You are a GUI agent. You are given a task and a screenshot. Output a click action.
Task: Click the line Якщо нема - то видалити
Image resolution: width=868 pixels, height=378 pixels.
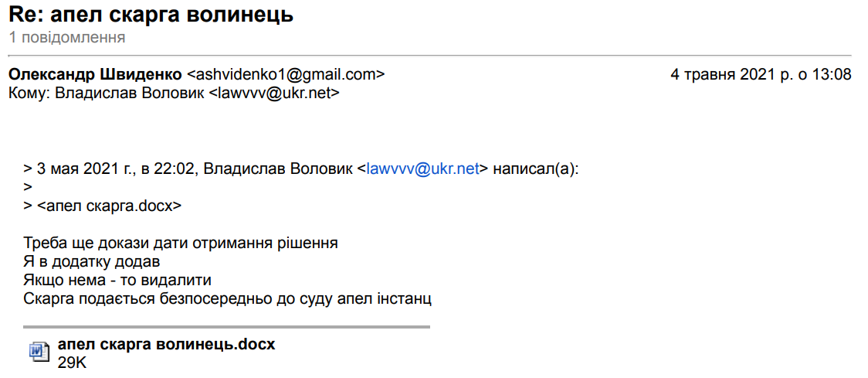[117, 280]
